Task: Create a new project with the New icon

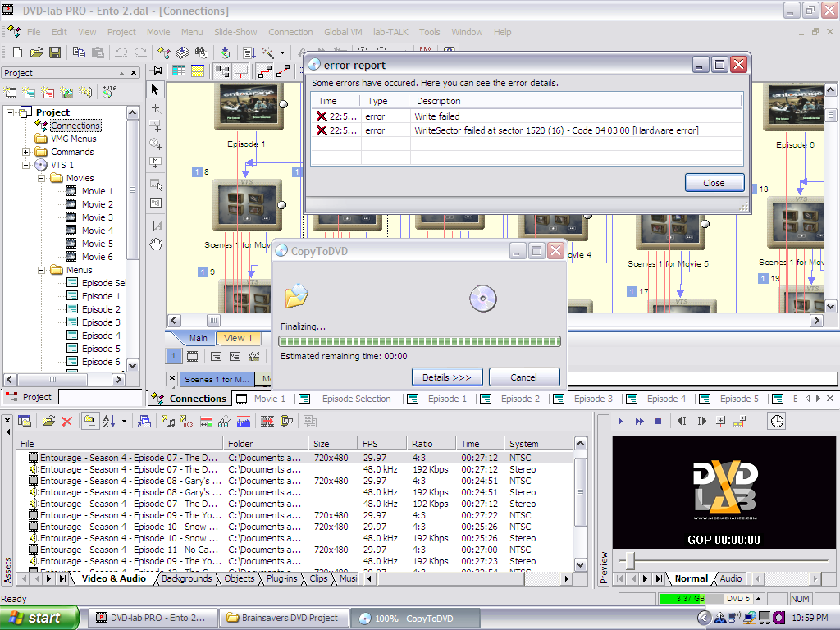Action: pos(17,52)
